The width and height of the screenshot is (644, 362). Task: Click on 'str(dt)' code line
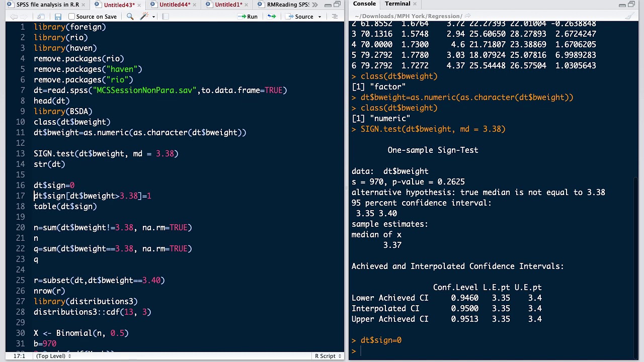[49, 164]
